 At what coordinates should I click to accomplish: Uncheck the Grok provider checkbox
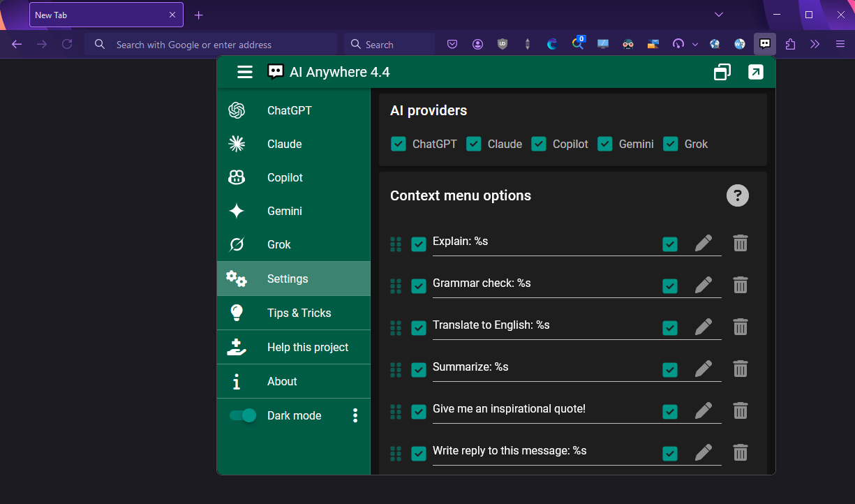coord(671,144)
